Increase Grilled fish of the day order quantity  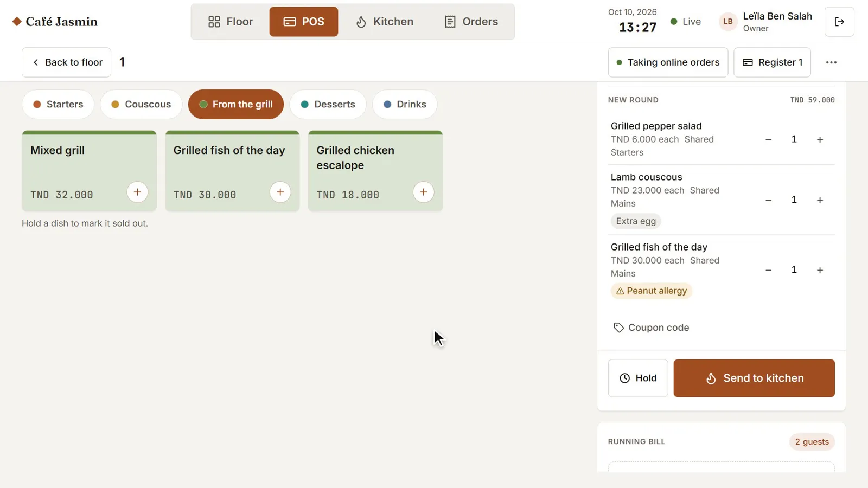click(820, 270)
